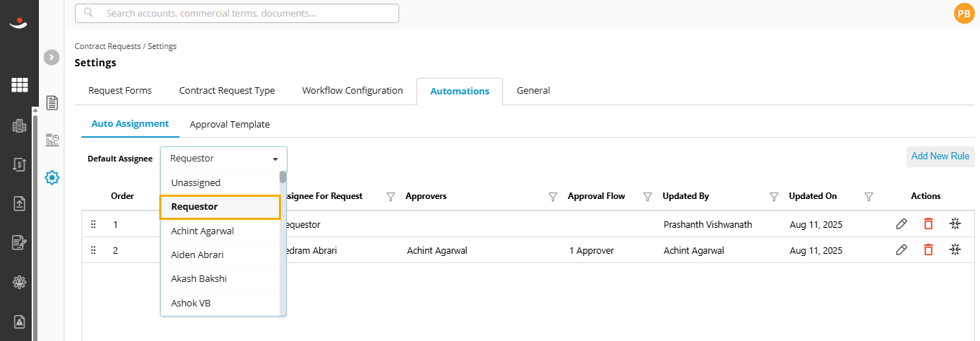The image size is (980, 341).
Task: Open the Approval Template sub-tab
Action: tap(230, 124)
